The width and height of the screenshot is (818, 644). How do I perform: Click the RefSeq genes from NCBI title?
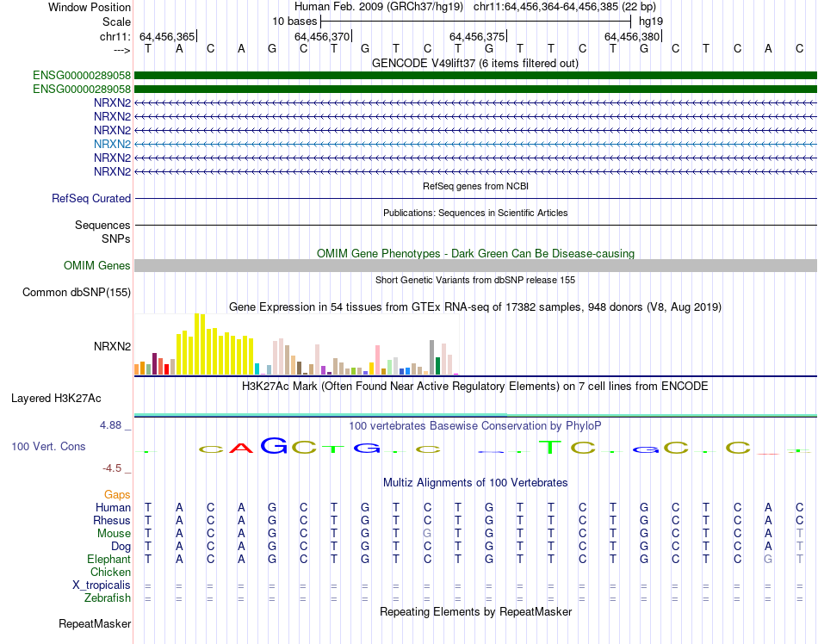(475, 186)
